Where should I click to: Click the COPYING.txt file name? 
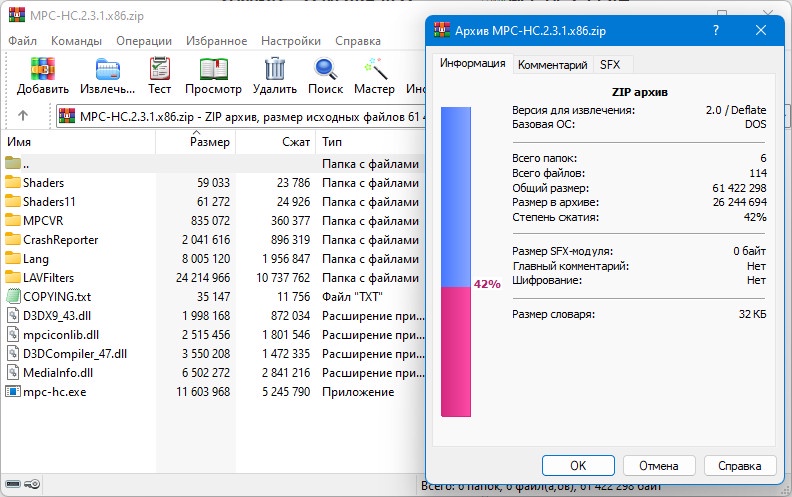(x=57, y=296)
